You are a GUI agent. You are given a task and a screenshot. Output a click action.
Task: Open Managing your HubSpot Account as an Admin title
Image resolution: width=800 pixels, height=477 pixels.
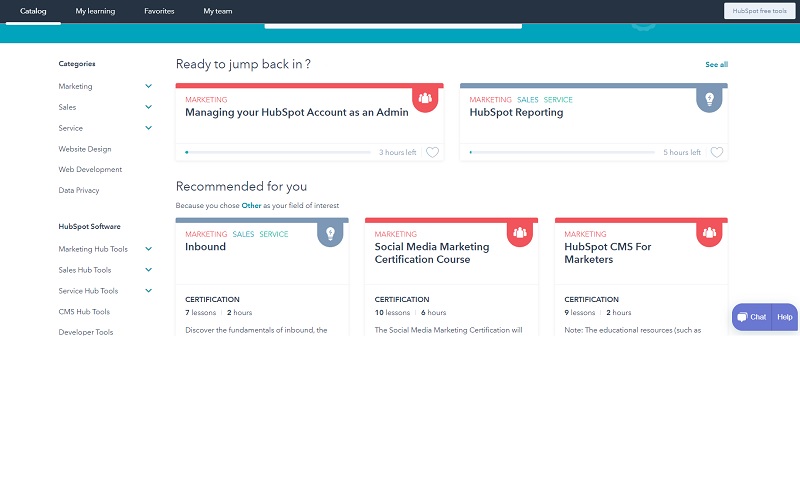(296, 112)
